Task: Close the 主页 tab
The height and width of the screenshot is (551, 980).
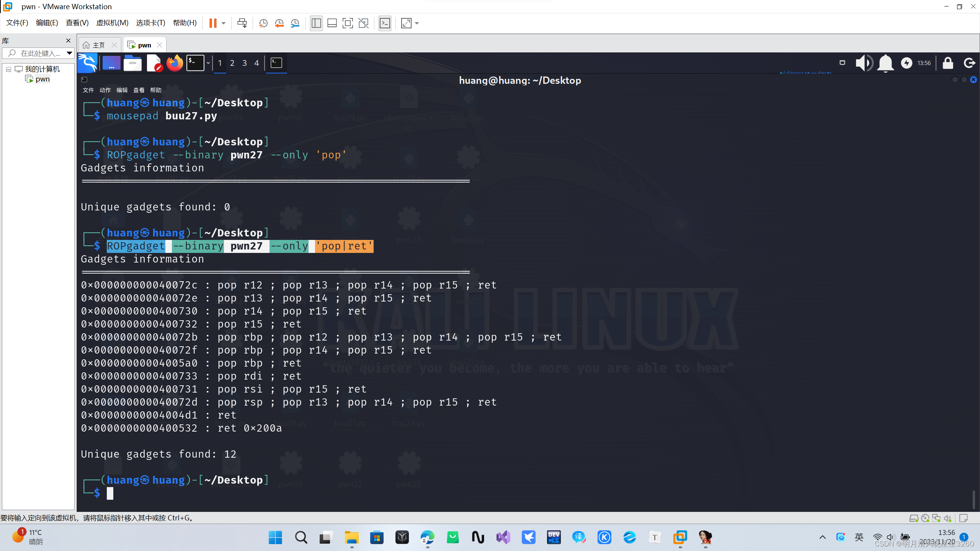Action: point(114,45)
